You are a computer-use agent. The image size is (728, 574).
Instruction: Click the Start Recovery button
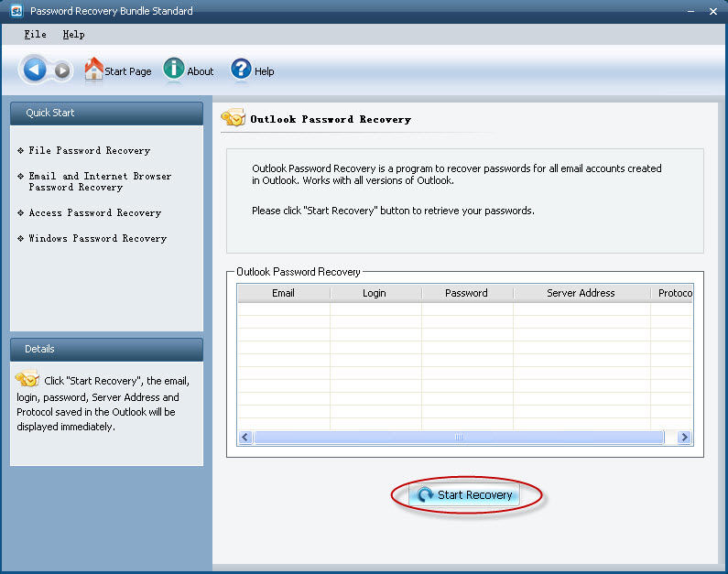pos(464,494)
